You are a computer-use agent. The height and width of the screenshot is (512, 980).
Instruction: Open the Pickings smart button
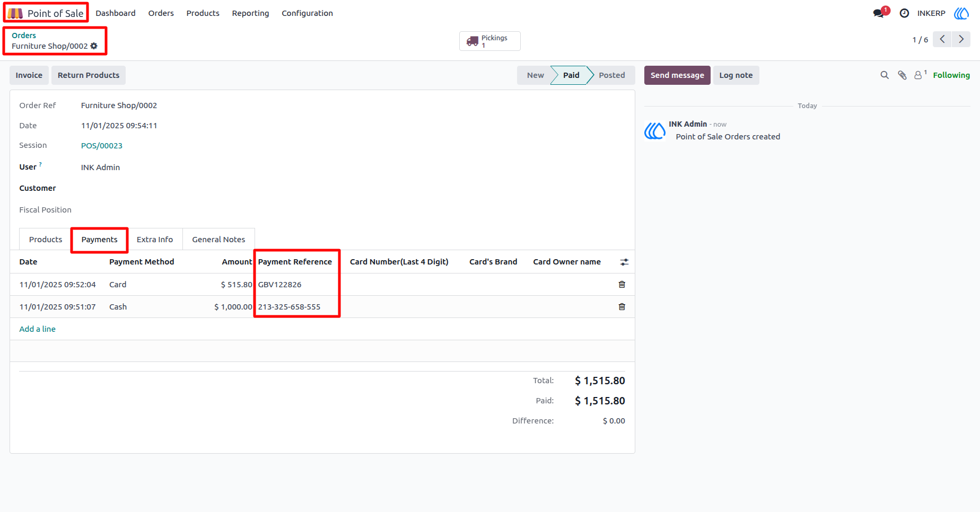[489, 41]
